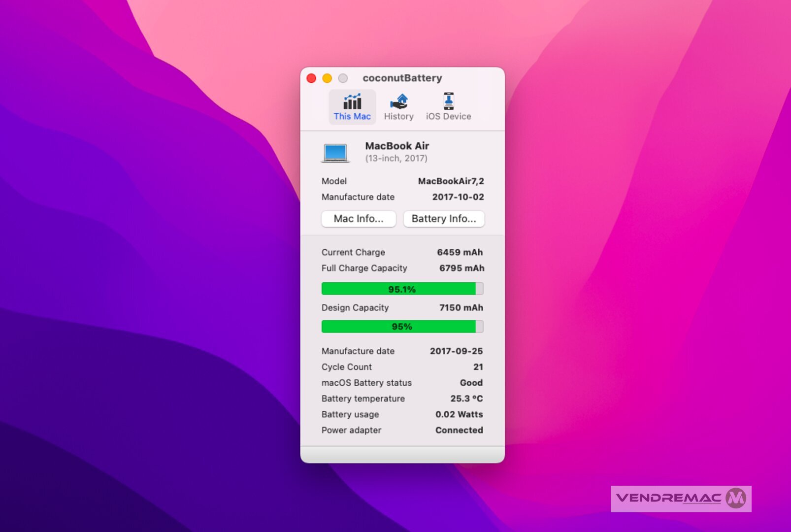
Task: Click the coconutBattery window title
Action: point(402,78)
